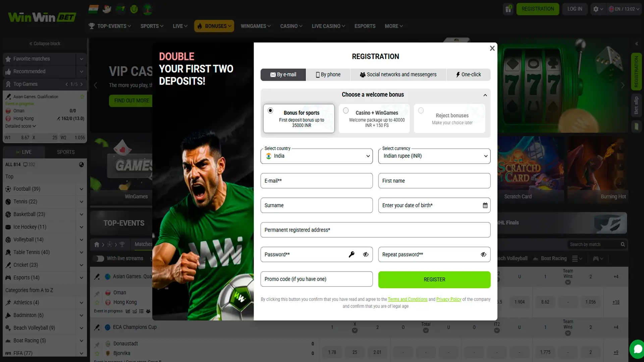Click the globe icon in ALL 814 row
This screenshot has width=644, height=362.
click(81, 165)
